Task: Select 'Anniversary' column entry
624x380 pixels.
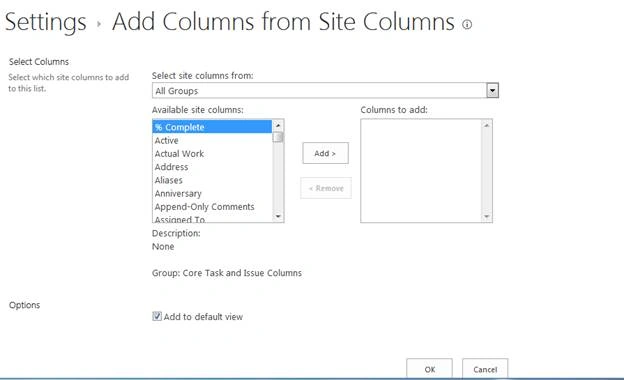Action: [213, 193]
